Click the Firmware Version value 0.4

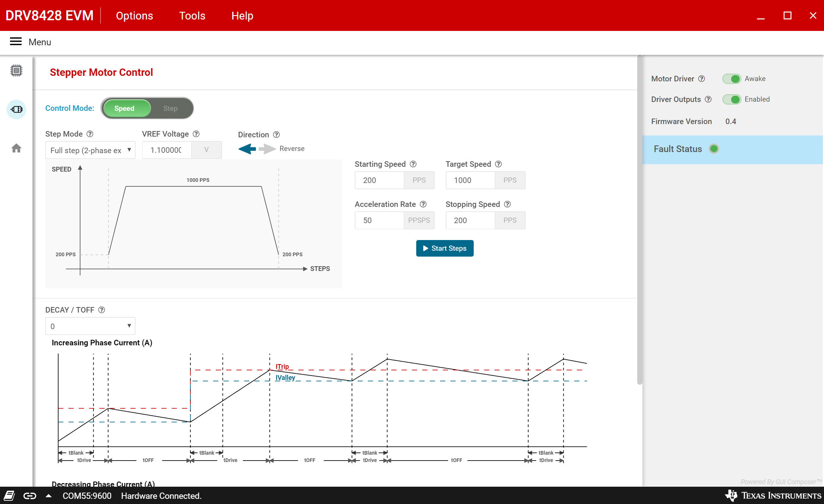731,121
